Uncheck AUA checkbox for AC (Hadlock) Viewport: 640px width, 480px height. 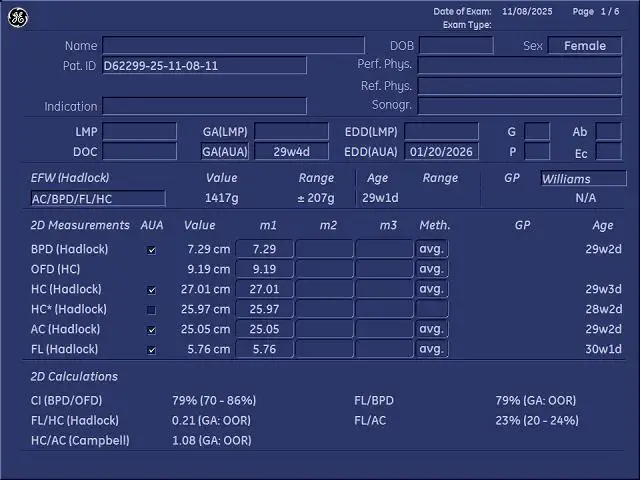(151, 330)
